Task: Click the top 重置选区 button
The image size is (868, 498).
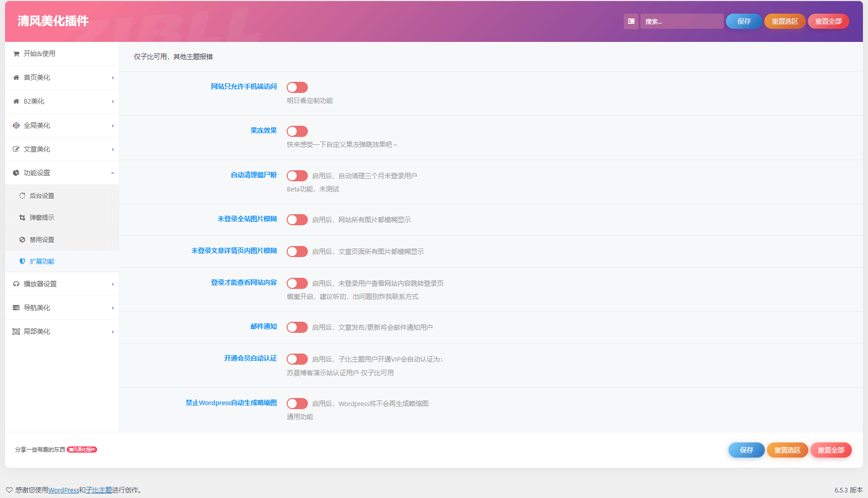Action: [785, 21]
